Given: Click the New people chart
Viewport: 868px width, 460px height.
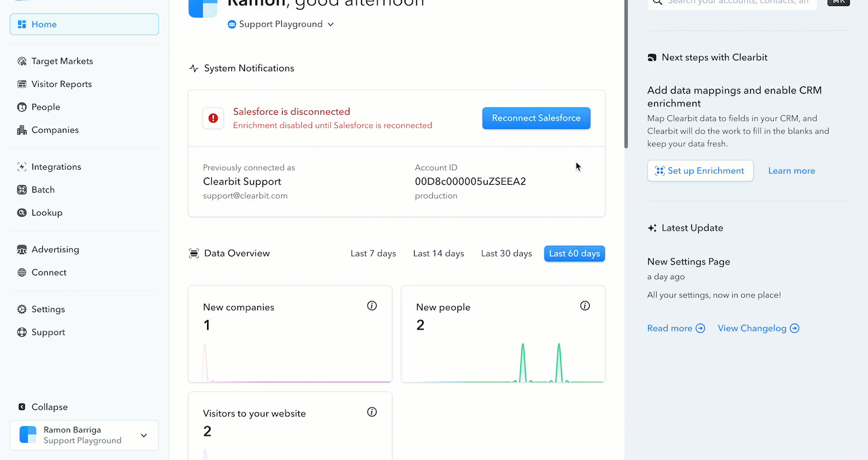Looking at the screenshot, I should click(503, 362).
